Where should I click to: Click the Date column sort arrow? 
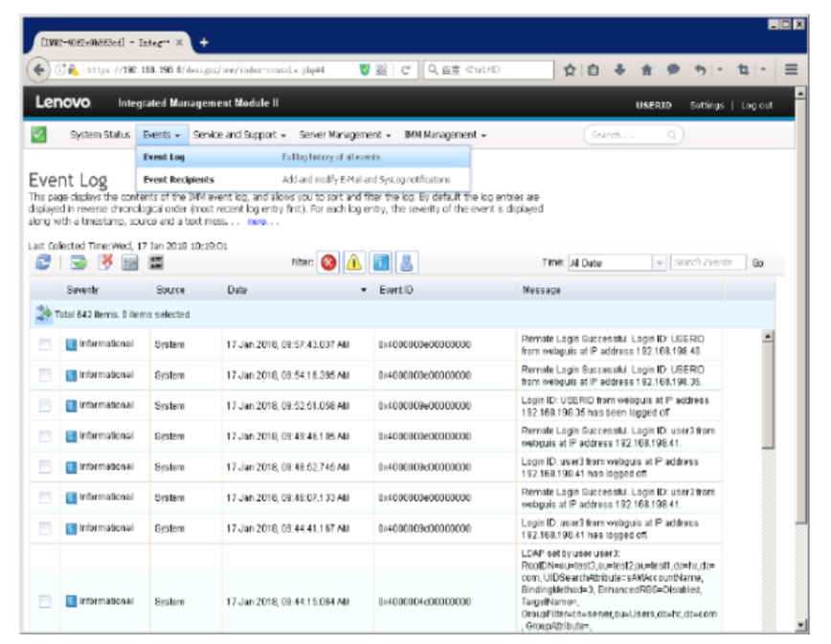pos(364,290)
